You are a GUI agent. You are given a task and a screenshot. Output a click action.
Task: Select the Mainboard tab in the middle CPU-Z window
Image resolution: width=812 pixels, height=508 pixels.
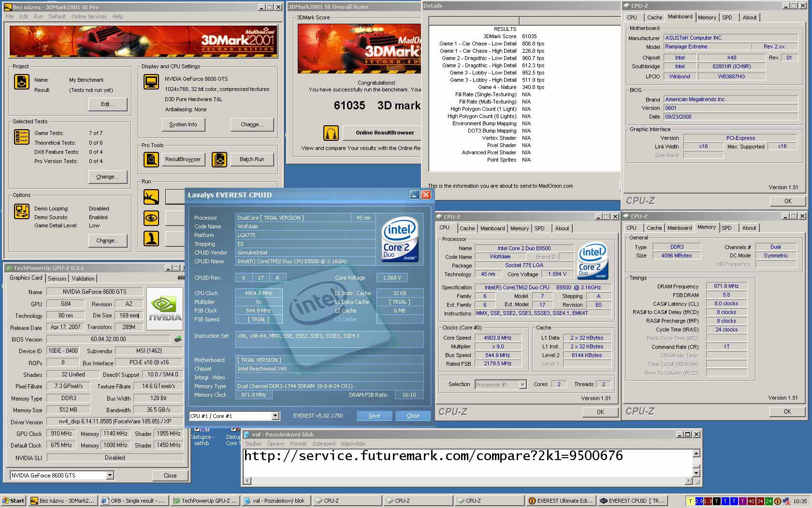[493, 228]
